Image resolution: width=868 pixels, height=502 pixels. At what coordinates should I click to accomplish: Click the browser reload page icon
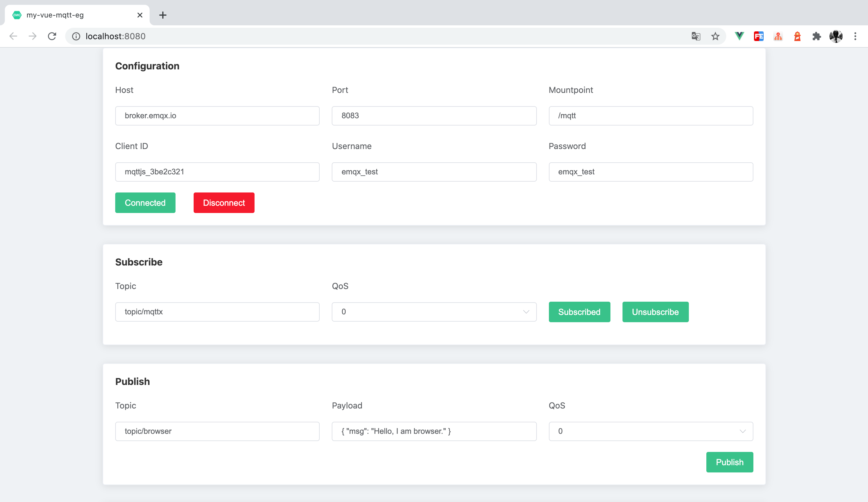(52, 36)
